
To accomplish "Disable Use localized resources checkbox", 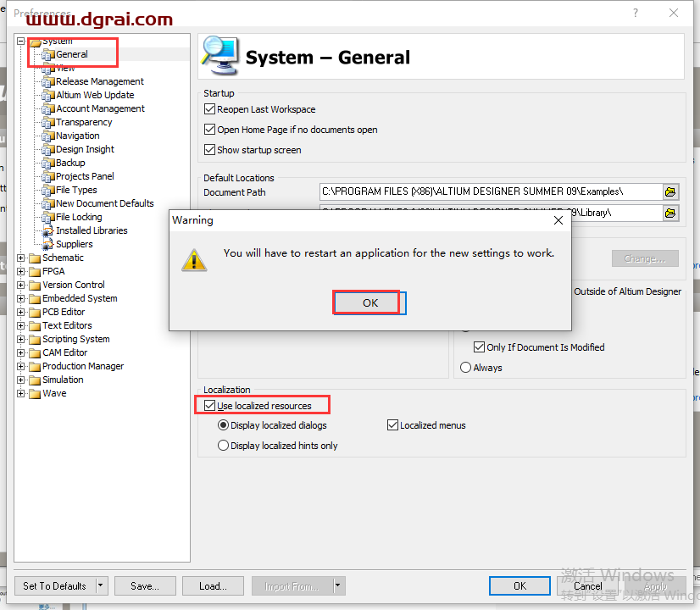I will click(x=210, y=406).
